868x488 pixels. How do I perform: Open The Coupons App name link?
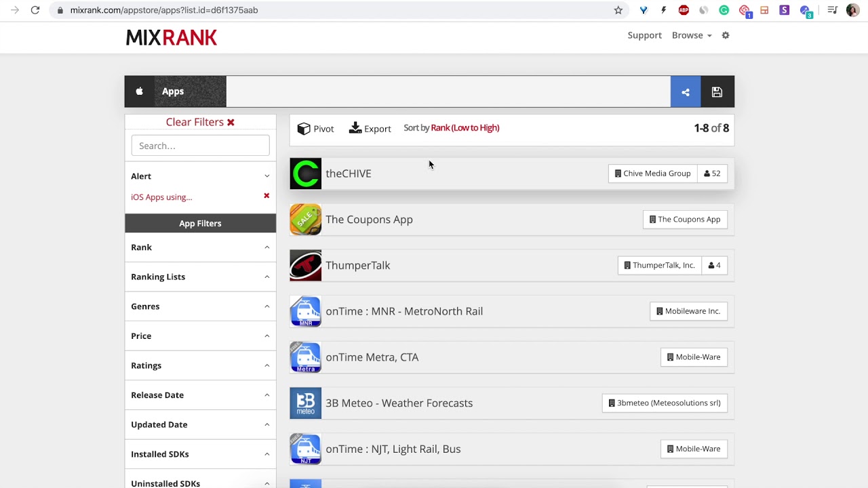pos(369,220)
